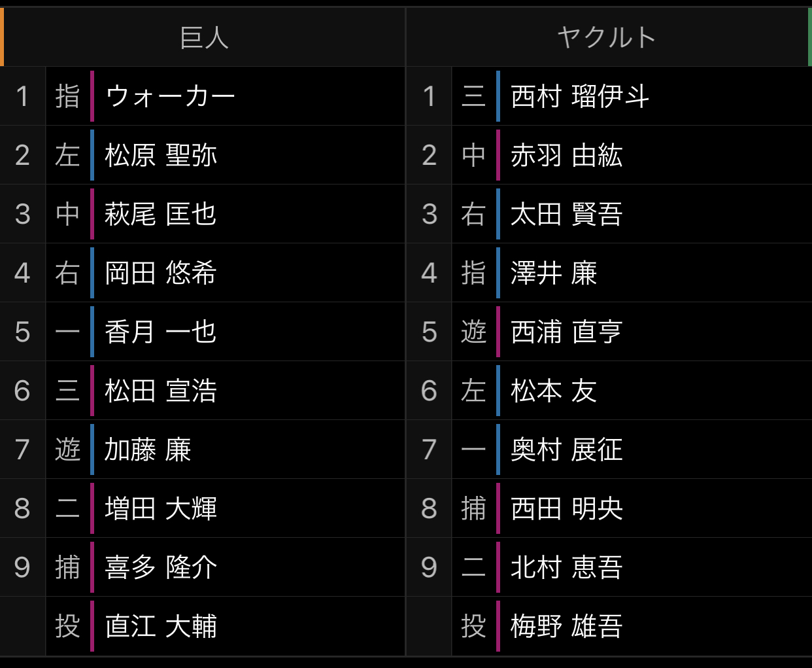This screenshot has height=668, width=812.
Task: Select 増田 大輝 second baseman entry
Action: click(203, 508)
